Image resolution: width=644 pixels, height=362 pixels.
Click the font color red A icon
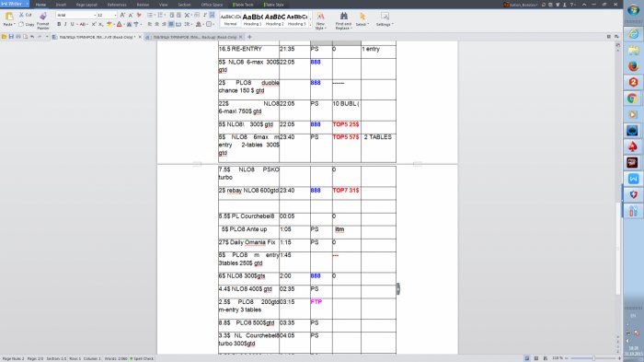pos(119,25)
